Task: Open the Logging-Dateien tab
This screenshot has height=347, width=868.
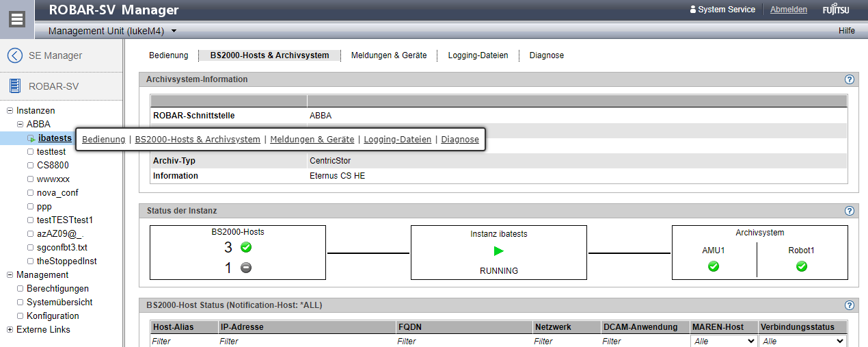Action: 478,55
